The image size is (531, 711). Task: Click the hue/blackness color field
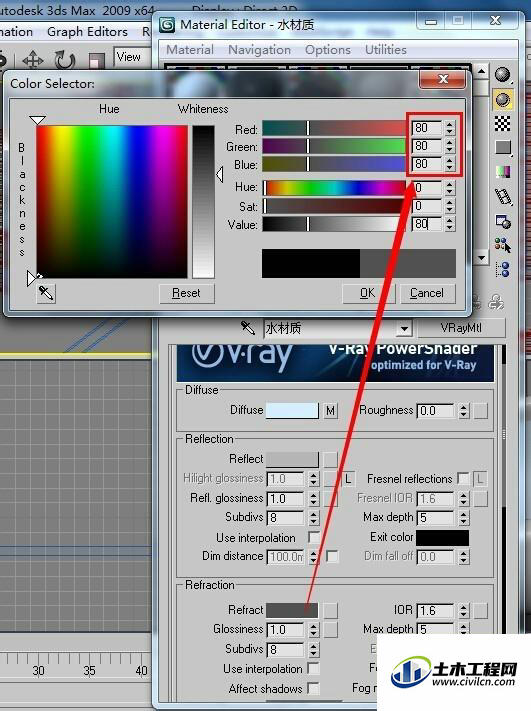112,201
